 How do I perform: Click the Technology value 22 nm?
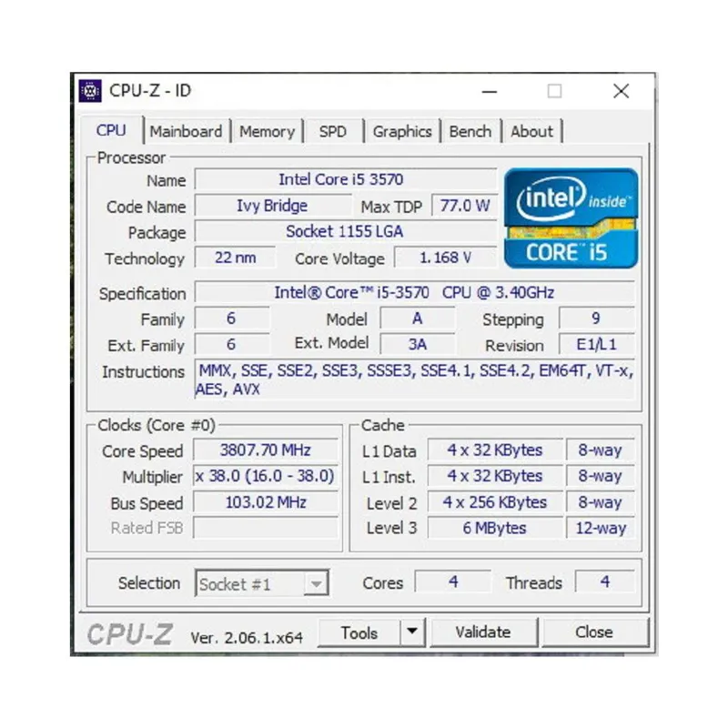pos(235,258)
